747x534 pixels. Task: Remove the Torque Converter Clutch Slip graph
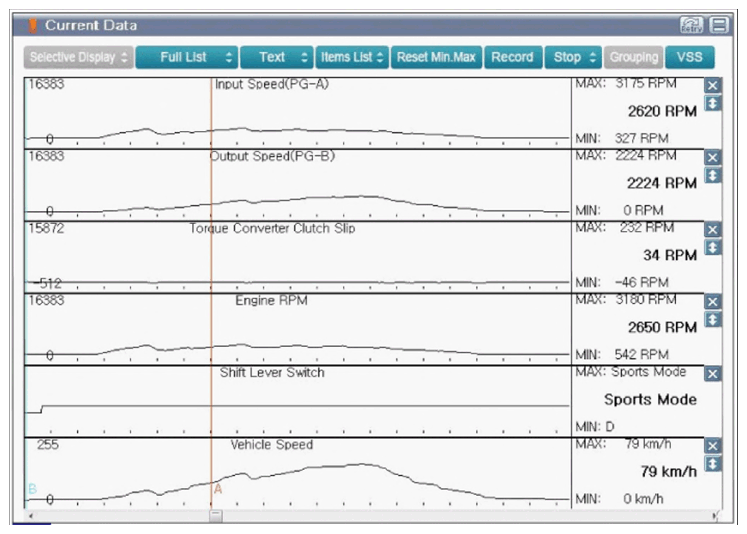712,230
